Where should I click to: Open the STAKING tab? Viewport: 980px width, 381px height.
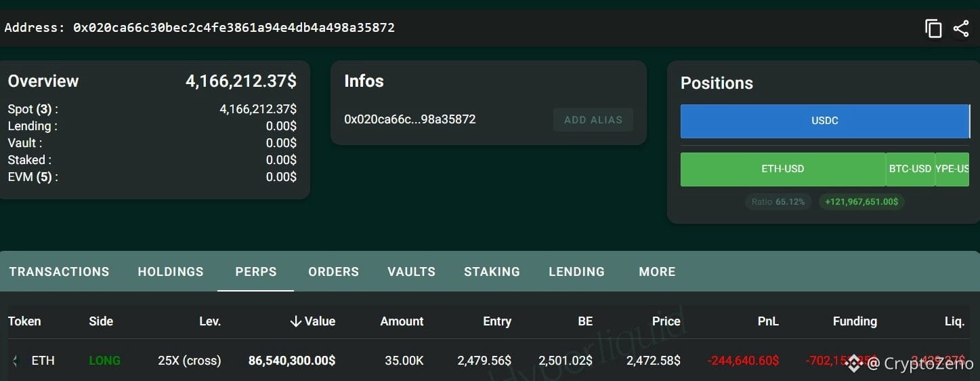pyautogui.click(x=492, y=272)
